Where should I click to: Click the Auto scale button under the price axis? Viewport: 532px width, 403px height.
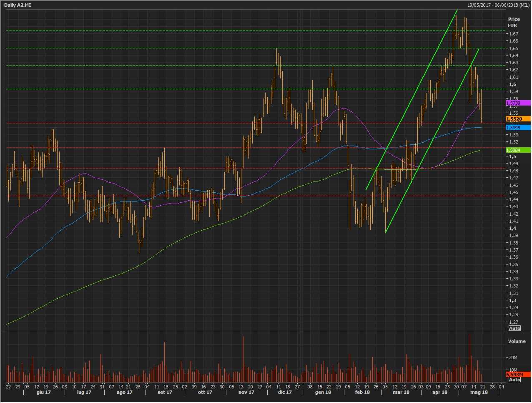tap(514, 328)
